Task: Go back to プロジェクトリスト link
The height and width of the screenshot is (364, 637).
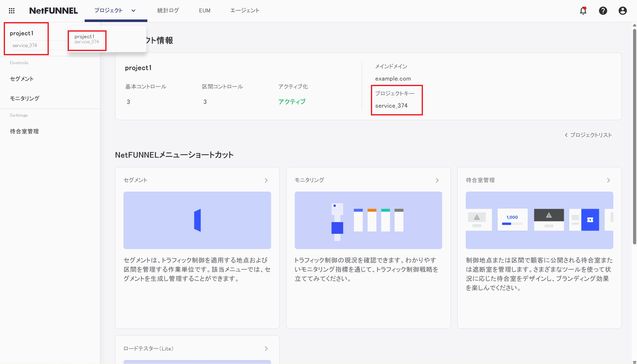Action: coord(588,135)
